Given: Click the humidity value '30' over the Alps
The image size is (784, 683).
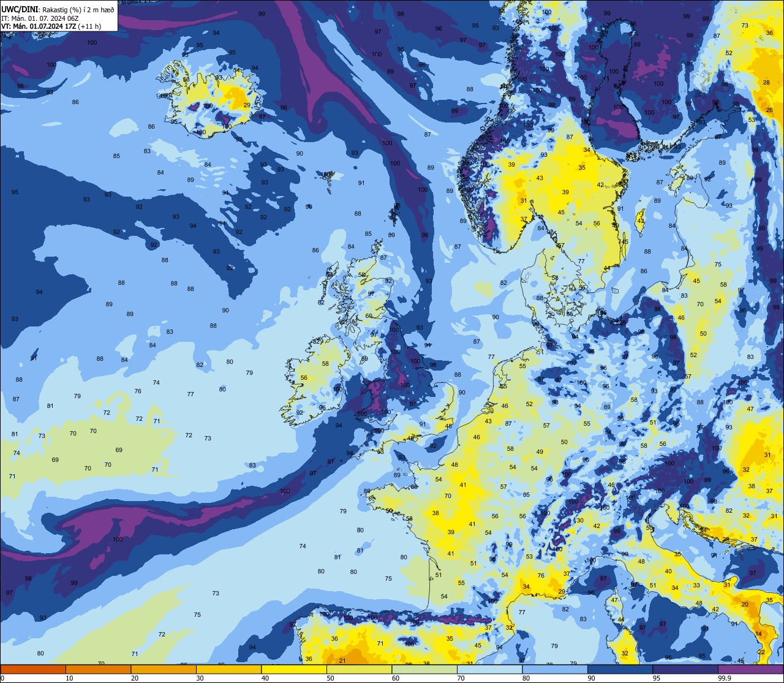Looking at the screenshot, I should 579,520.
